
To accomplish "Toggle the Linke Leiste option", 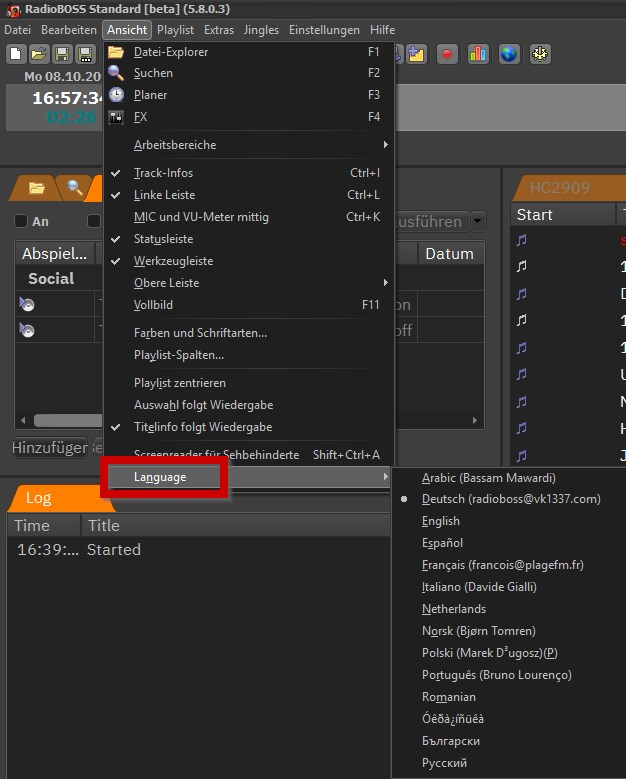I will click(x=249, y=195).
